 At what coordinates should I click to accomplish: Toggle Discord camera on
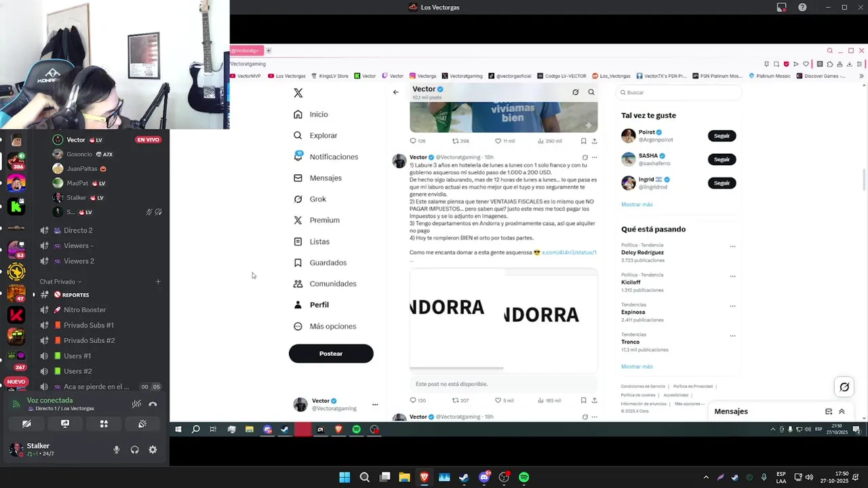26,424
